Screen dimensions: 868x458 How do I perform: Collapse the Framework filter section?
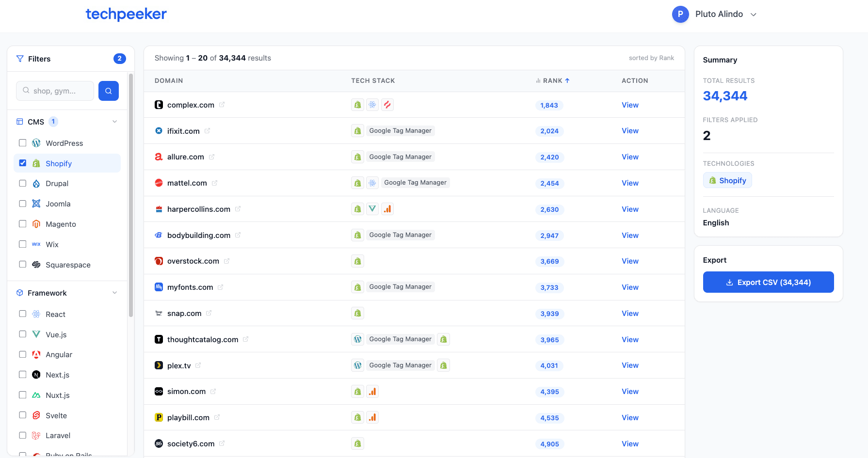point(114,293)
